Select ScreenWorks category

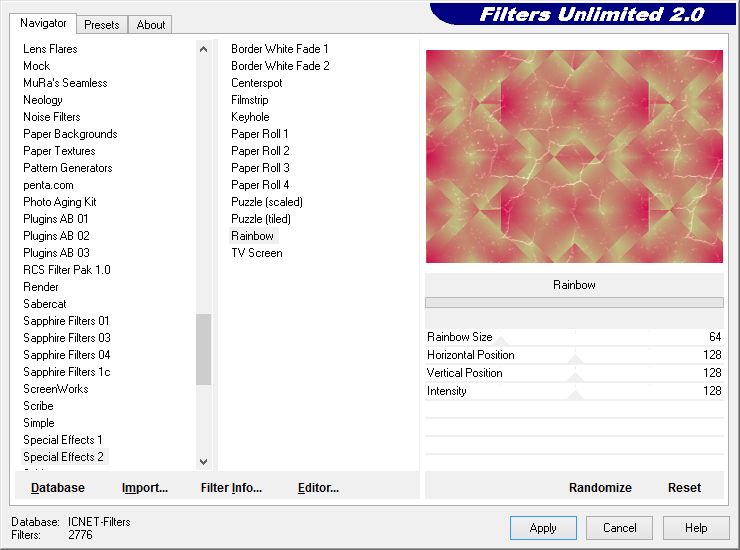click(56, 389)
